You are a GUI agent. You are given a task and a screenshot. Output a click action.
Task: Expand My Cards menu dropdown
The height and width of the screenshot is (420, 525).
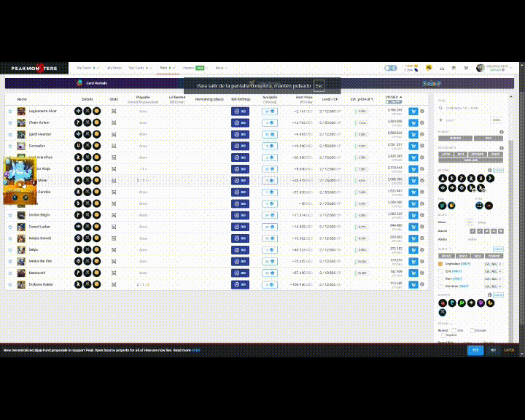pos(88,68)
